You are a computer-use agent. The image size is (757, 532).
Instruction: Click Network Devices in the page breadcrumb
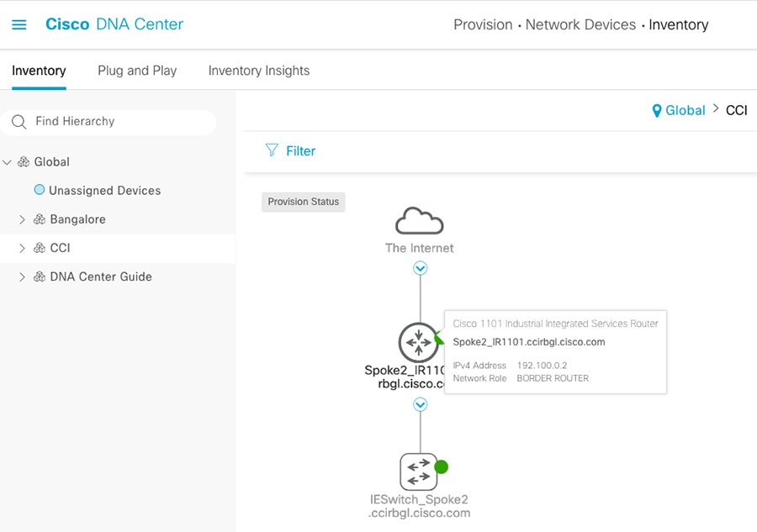[580, 24]
